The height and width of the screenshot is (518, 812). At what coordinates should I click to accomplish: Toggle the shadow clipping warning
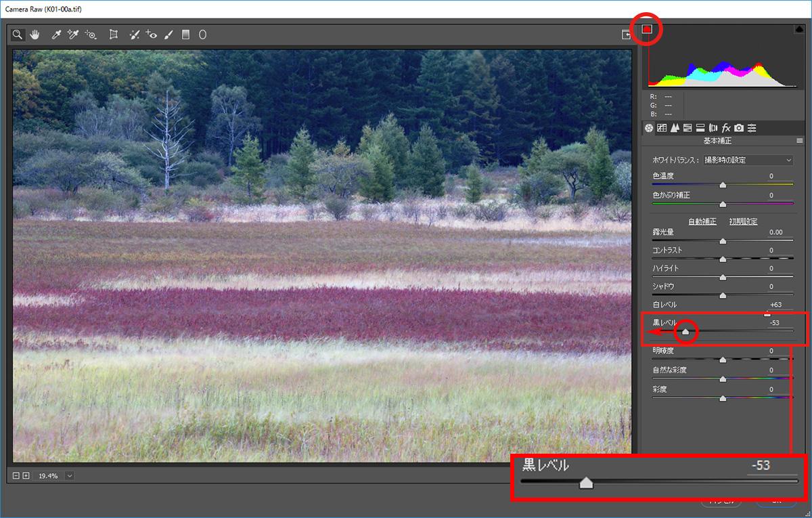tap(647, 29)
